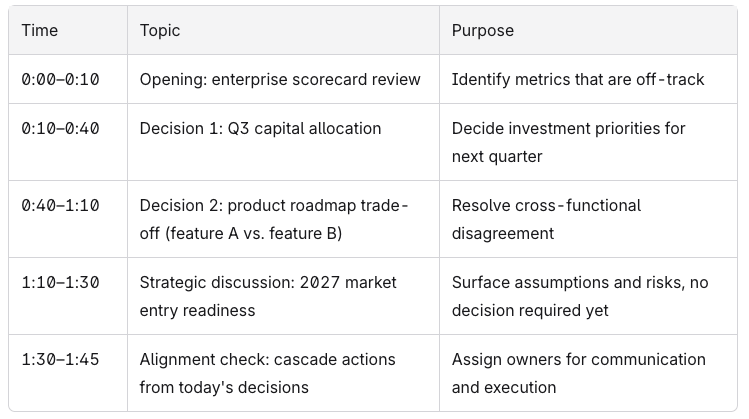Click 'Strategic discussion: 2027 market entry' cell
The width and height of the screenshot is (749, 419).
pyautogui.click(x=283, y=296)
